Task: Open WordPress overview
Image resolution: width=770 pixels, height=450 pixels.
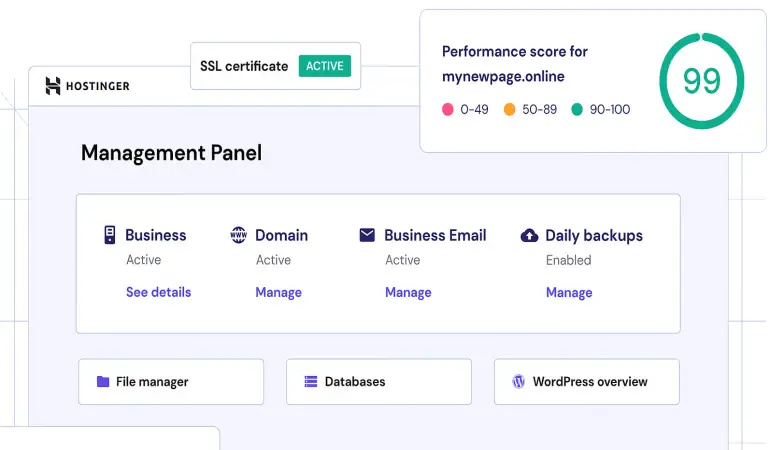Action: pos(587,382)
